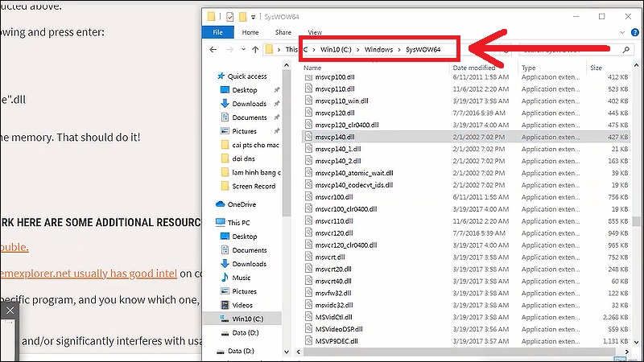
Task: Select msvcr110.dll file icon
Action: pos(309,220)
